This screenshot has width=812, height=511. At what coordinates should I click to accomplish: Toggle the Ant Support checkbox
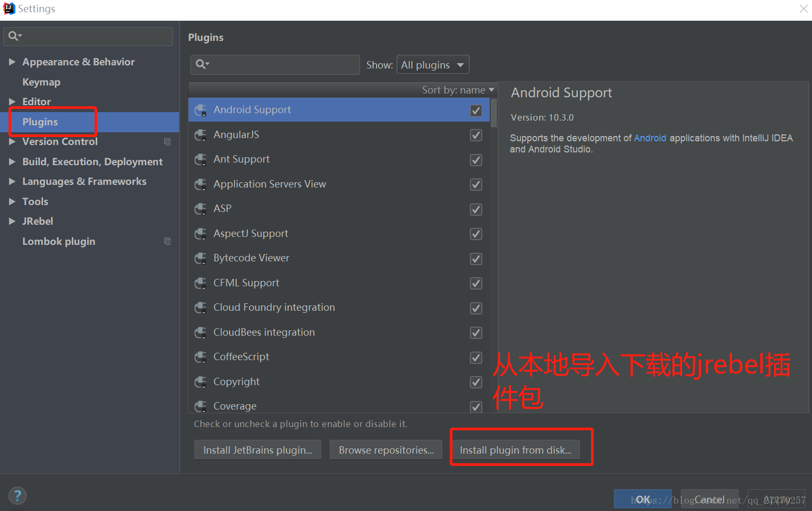tap(476, 160)
